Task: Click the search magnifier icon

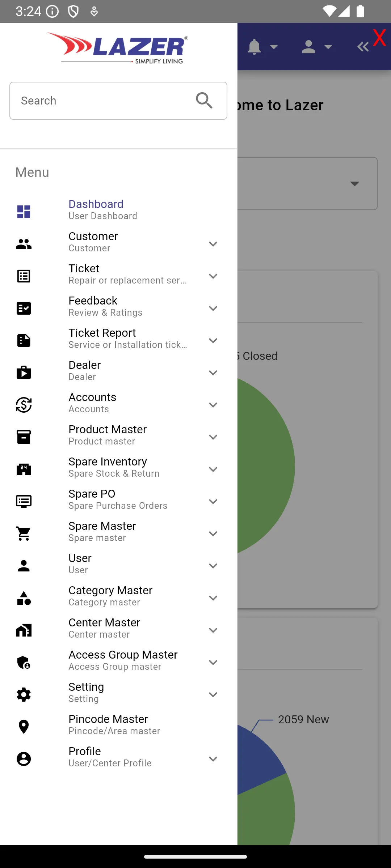Action: pos(204,101)
